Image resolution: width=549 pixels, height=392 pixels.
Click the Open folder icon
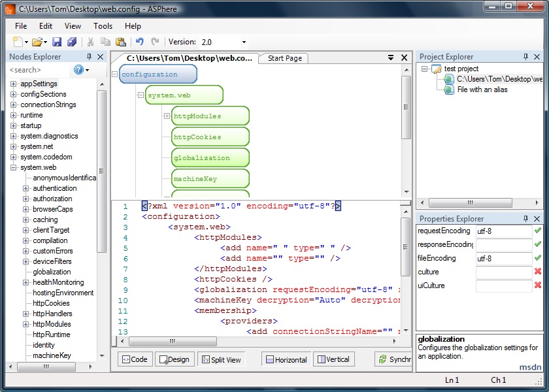coord(37,42)
